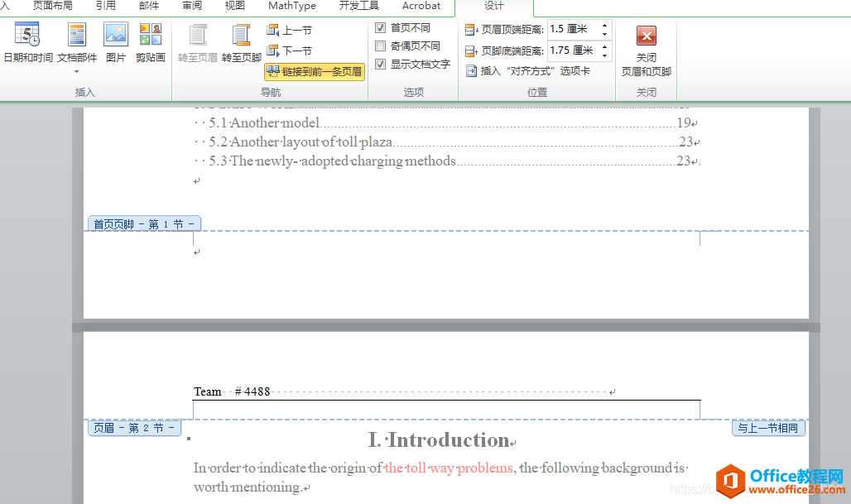Click the 'I. Introduction' heading
The image size is (851, 504).
(x=439, y=440)
